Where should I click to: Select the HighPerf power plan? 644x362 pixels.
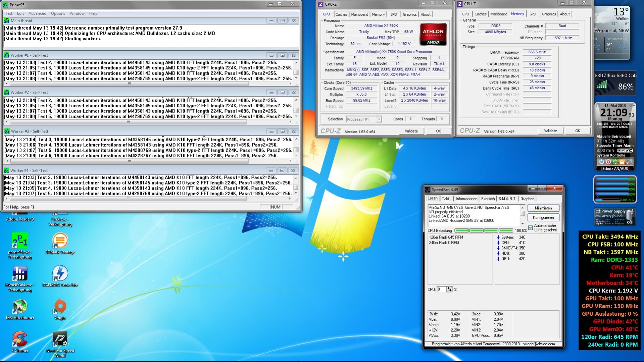600,223
